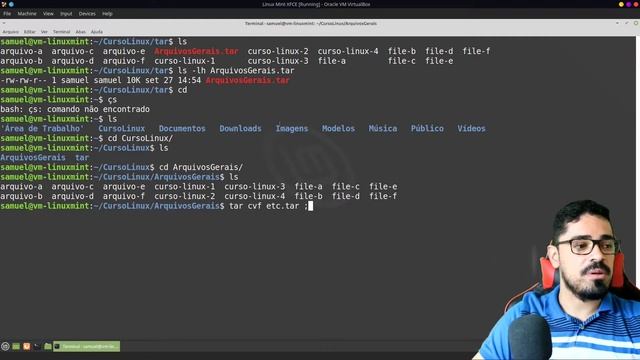
Task: Open the terminal Ver menu
Action: pyautogui.click(x=44, y=32)
